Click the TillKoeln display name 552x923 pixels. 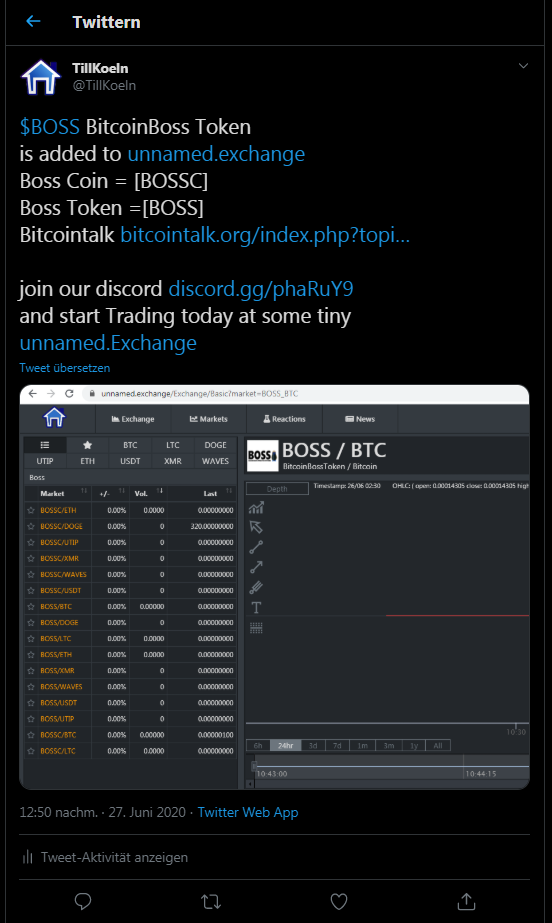(x=100, y=68)
